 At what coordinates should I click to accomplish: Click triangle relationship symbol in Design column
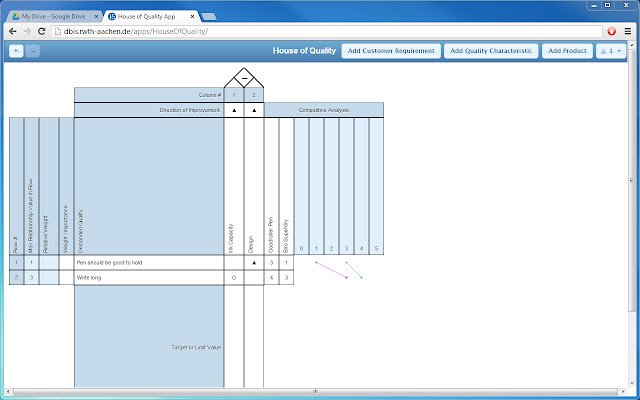(254, 263)
